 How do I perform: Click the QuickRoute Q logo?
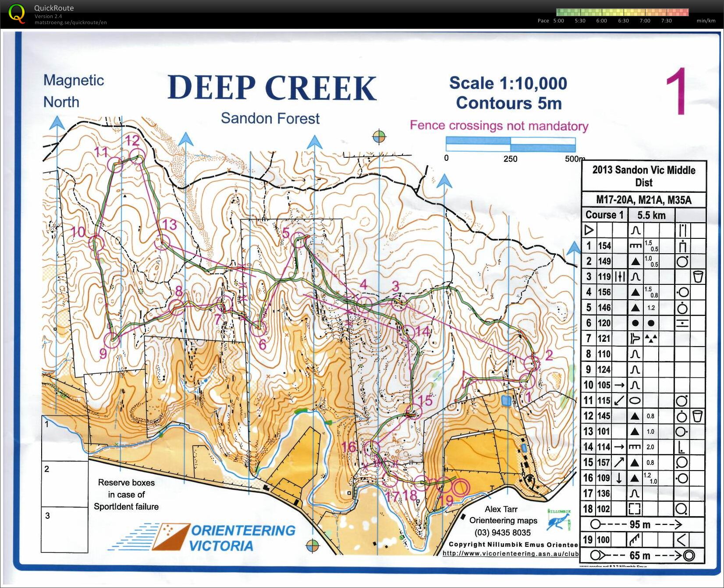(17, 14)
